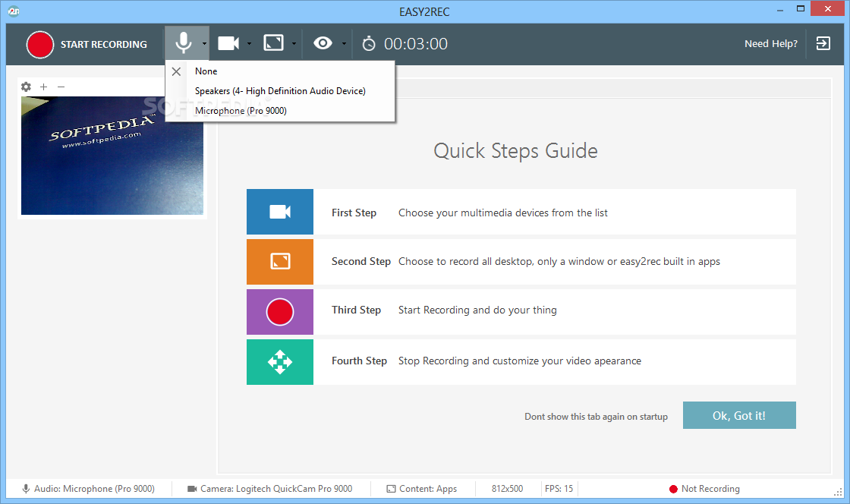Viewport: 850px width, 504px height.
Task: Expand the camera dropdown arrow
Action: tap(250, 44)
